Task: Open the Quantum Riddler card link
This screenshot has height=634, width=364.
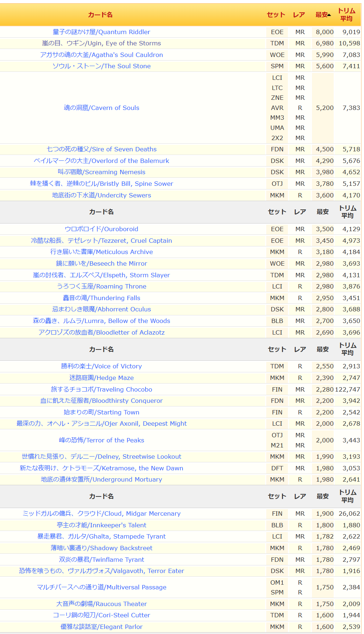Action: pos(101,32)
